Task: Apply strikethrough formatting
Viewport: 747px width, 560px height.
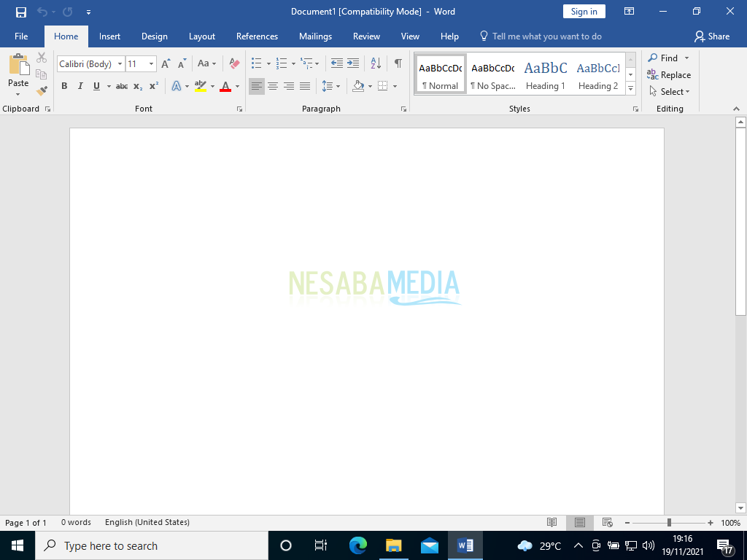Action: tap(122, 86)
